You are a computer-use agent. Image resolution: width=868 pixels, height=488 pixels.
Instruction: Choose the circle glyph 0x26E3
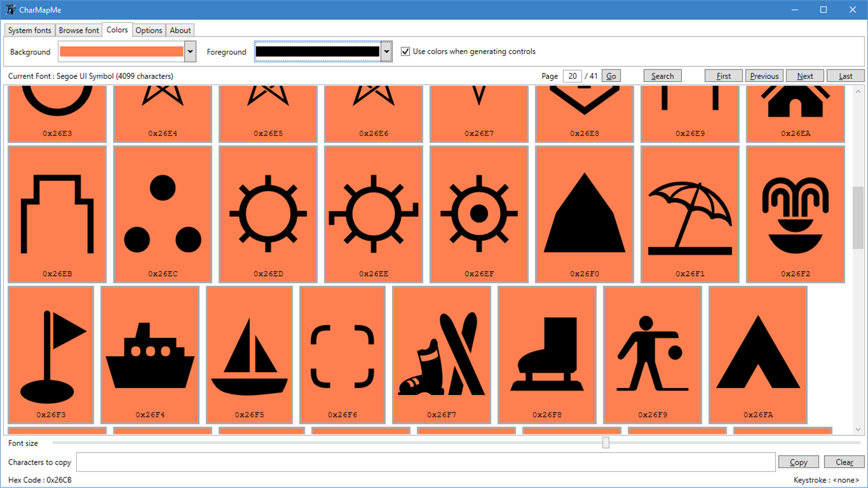(x=57, y=113)
